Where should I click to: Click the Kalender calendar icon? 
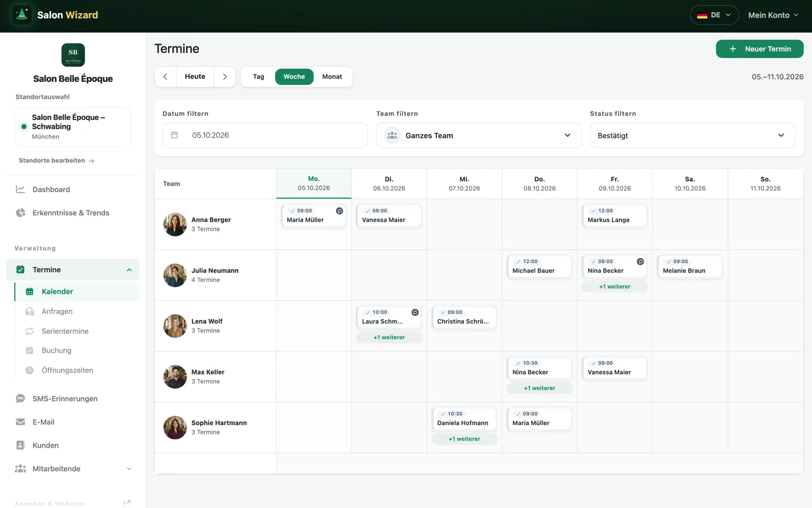coord(29,292)
